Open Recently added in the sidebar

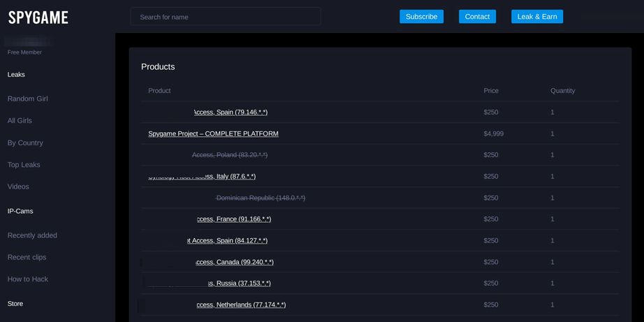pyautogui.click(x=32, y=235)
